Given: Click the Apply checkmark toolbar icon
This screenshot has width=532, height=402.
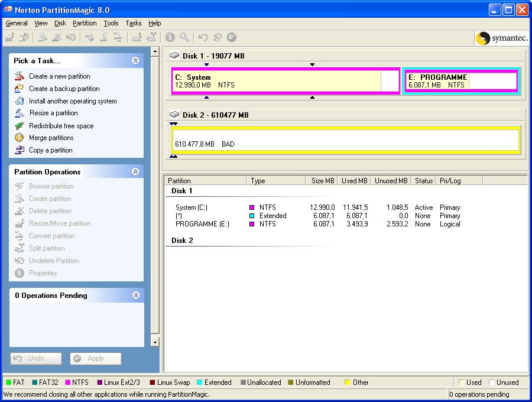Looking at the screenshot, I should [231, 37].
